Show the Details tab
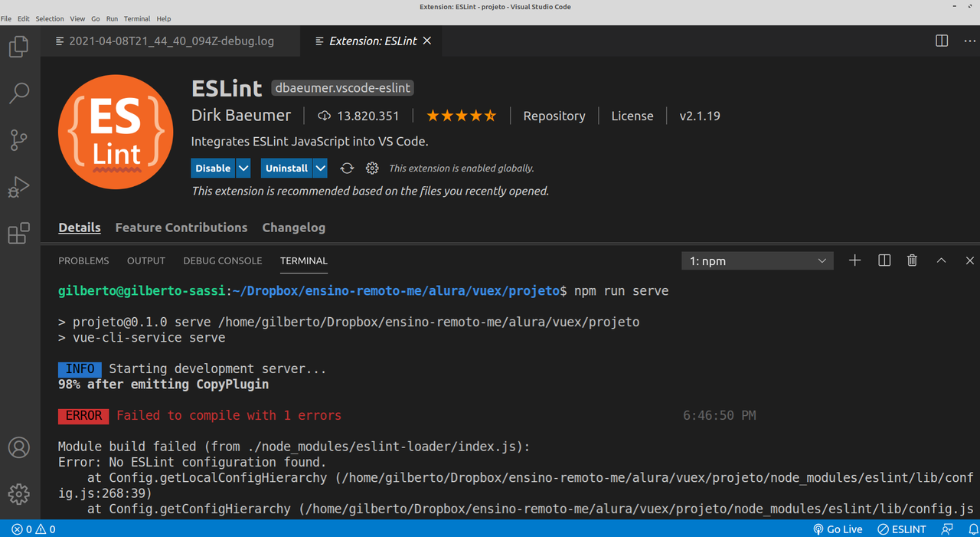 pos(80,228)
